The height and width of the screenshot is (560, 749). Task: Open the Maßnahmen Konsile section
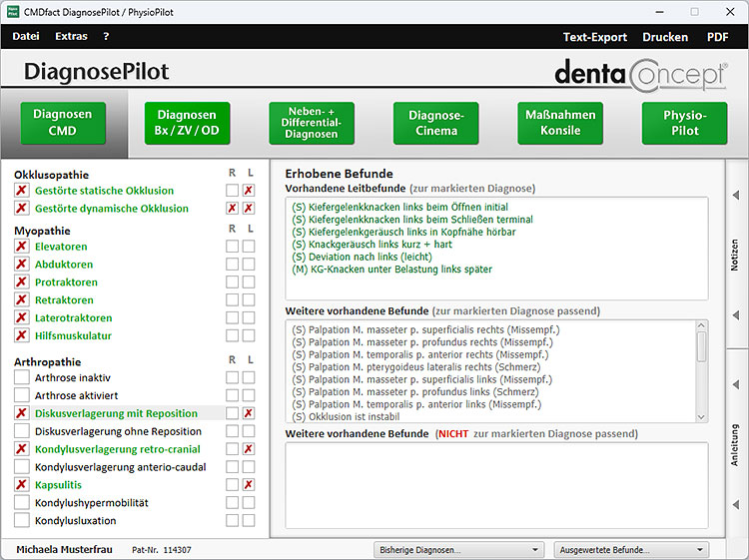(x=560, y=123)
